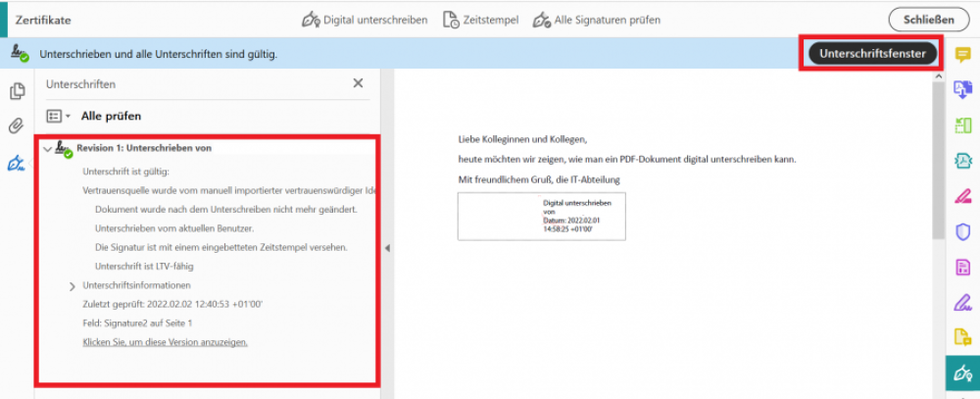Viewport: 980px width, 399px height.
Task: Open the page thumbnails panel icon
Action: pos(17,91)
